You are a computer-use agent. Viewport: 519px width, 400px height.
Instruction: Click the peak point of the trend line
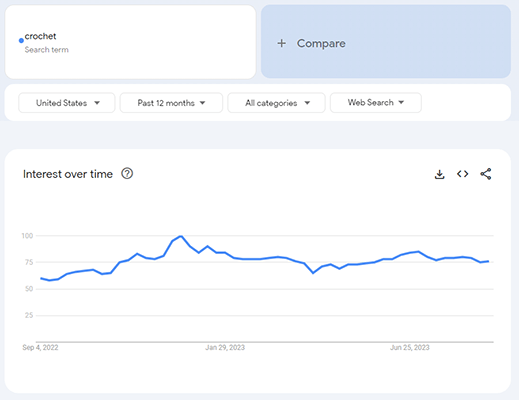(x=181, y=236)
